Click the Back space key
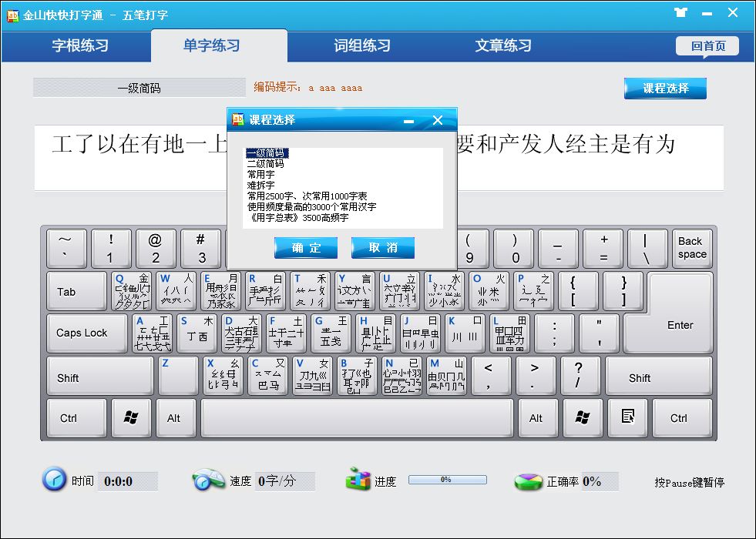Viewport: 756px width, 539px height. [x=692, y=248]
